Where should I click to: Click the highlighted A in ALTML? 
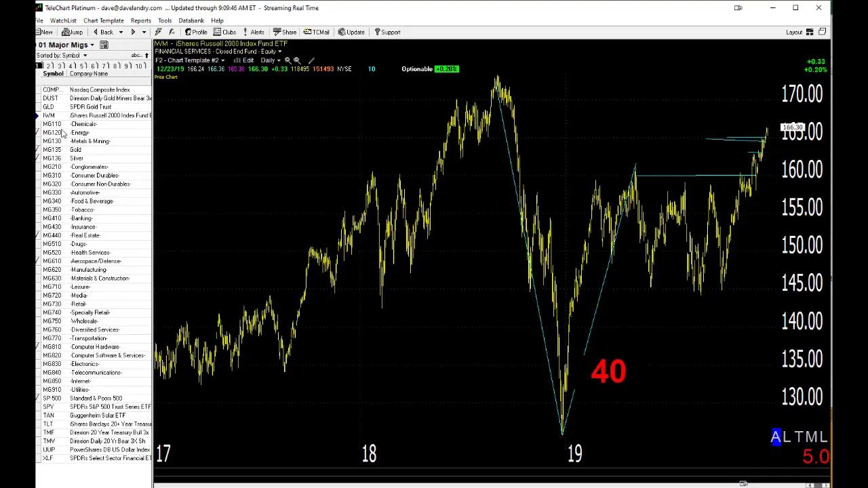coord(776,437)
